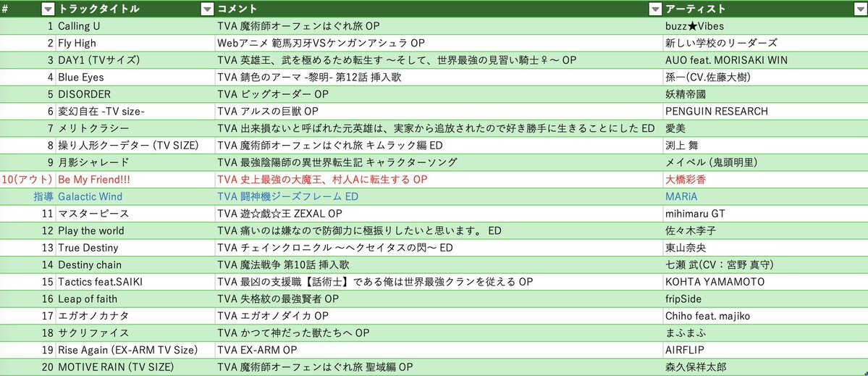Select the '新しい学校のリーダーズ' artist cell

click(x=765, y=43)
